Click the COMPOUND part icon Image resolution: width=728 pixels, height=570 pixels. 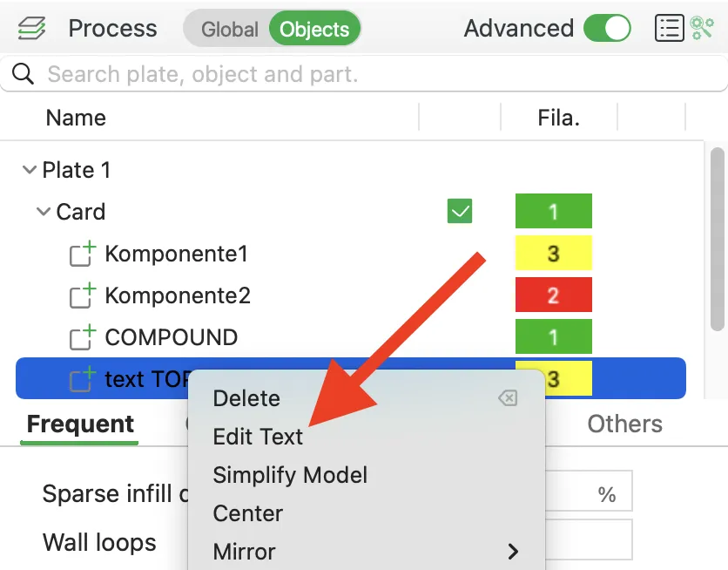click(82, 337)
